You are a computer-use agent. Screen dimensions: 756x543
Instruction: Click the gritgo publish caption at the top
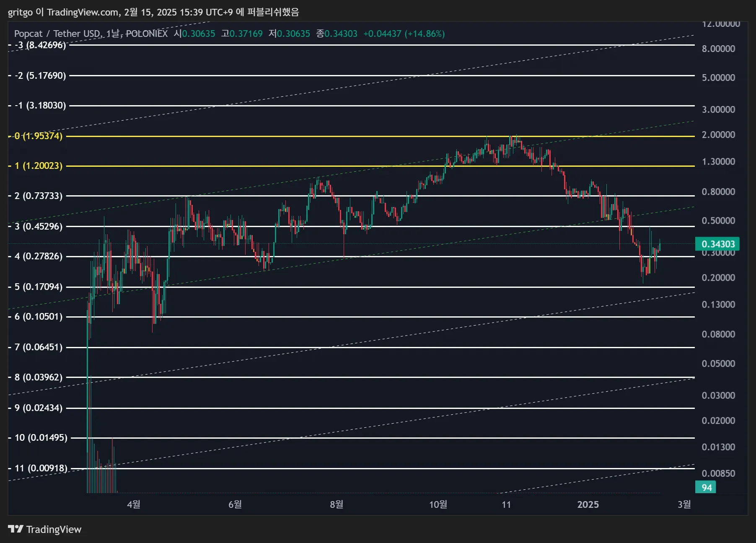(x=153, y=12)
